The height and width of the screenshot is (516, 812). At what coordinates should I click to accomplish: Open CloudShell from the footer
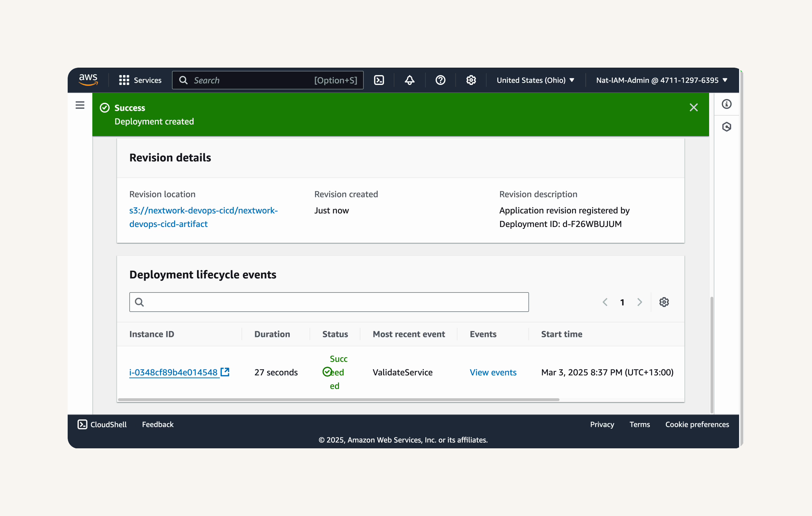tap(102, 424)
